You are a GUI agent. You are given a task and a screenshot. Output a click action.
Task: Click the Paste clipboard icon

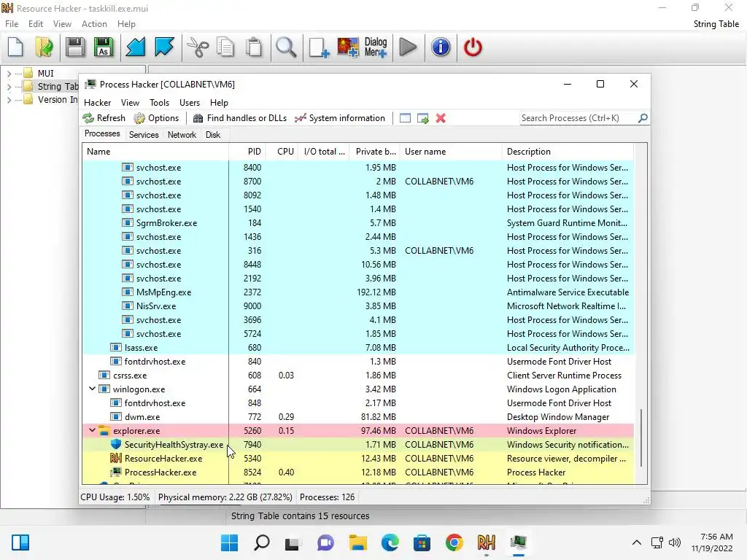point(255,47)
